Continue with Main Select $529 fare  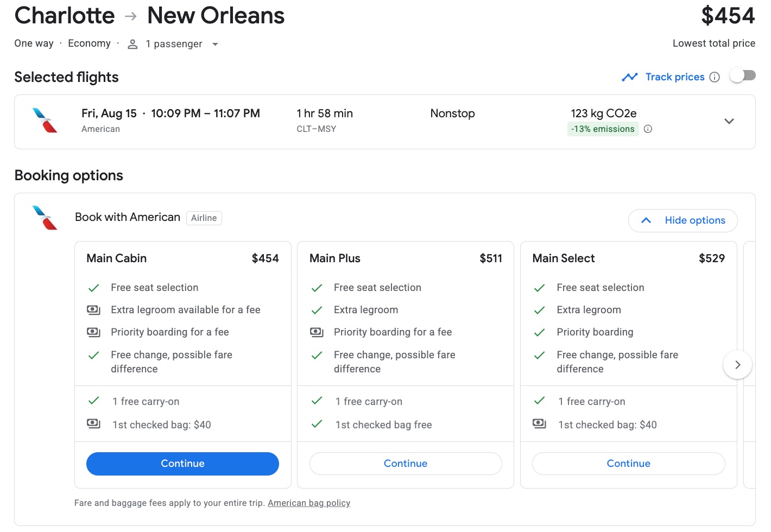(628, 464)
